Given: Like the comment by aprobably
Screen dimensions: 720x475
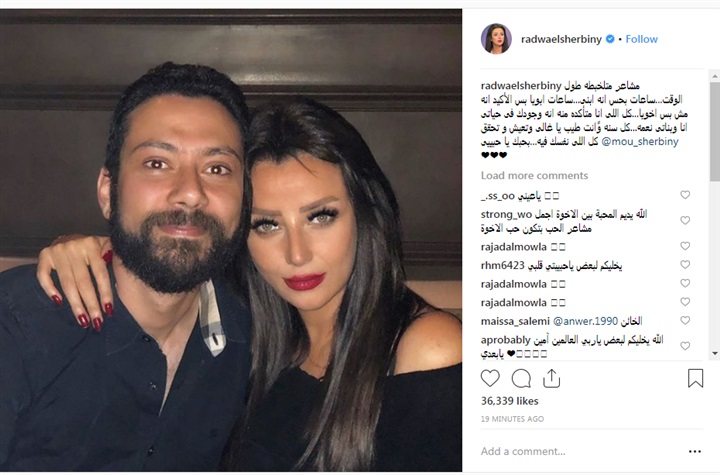Looking at the screenshot, I should 685,346.
